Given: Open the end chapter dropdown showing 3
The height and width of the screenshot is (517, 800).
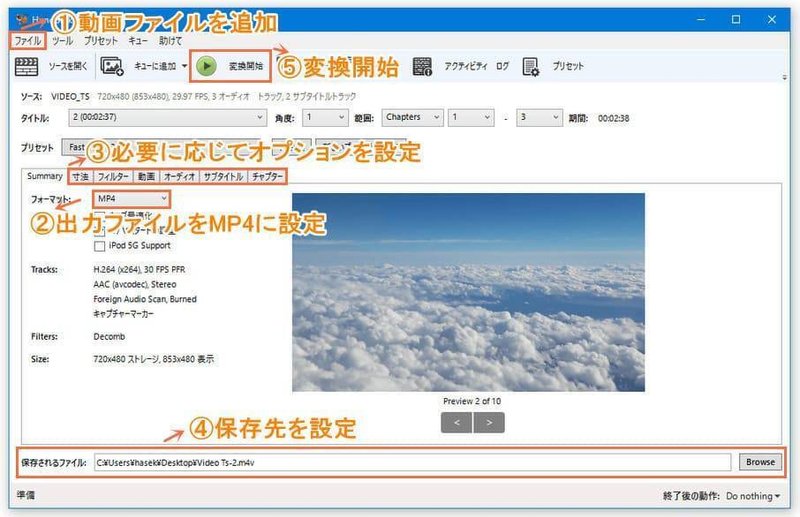Looking at the screenshot, I should 539,118.
